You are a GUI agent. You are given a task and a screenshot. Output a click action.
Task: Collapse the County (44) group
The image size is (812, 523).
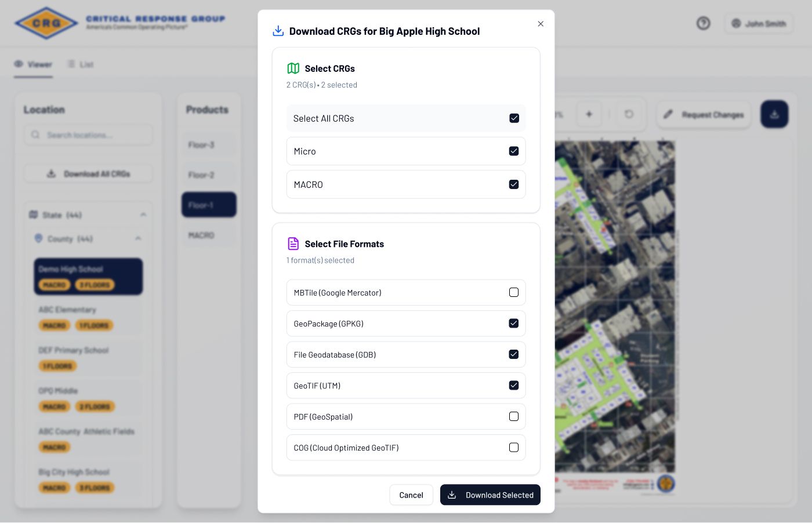(x=138, y=239)
